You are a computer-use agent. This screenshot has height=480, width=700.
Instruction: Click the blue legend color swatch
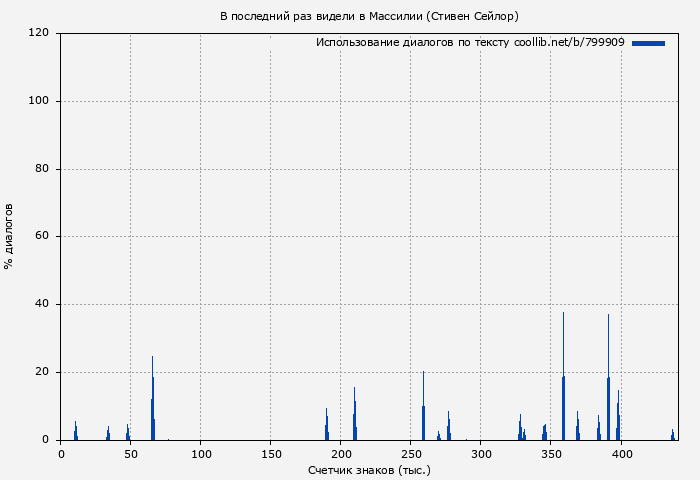coord(648,43)
